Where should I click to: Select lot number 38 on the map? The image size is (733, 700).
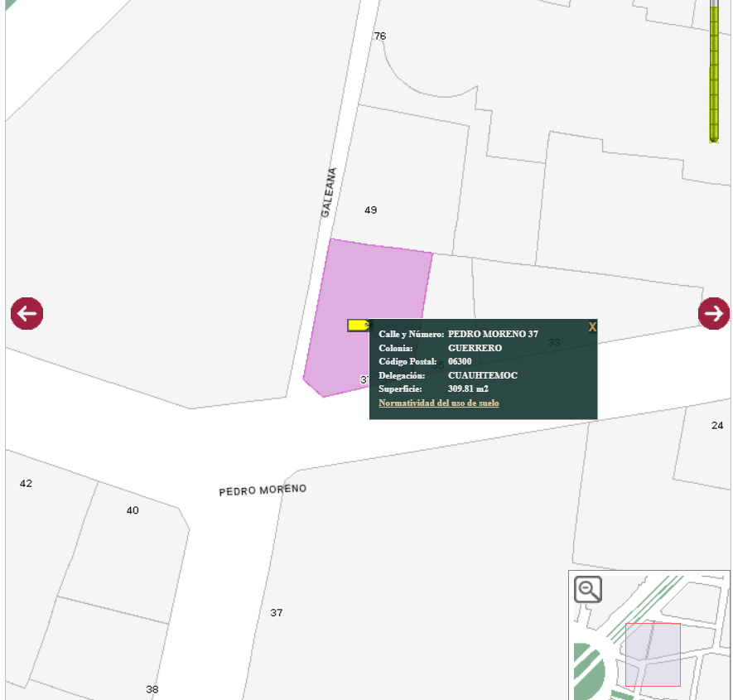tap(152, 689)
